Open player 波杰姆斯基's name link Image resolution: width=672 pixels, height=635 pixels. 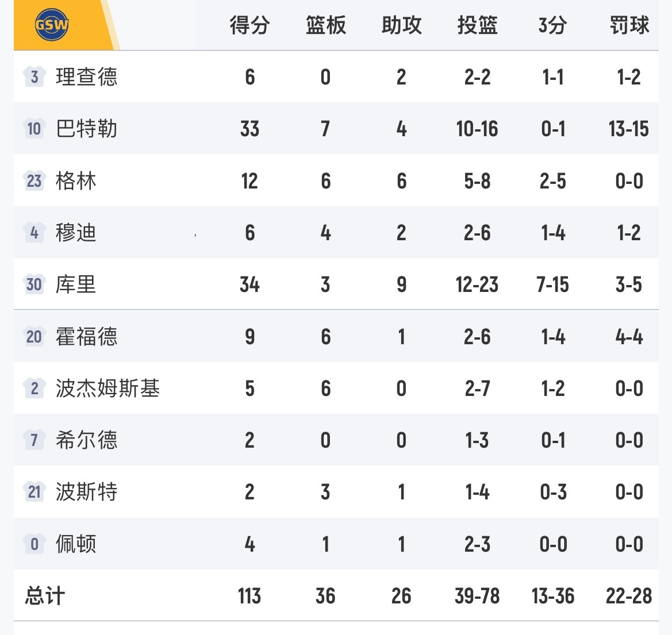coord(107,388)
